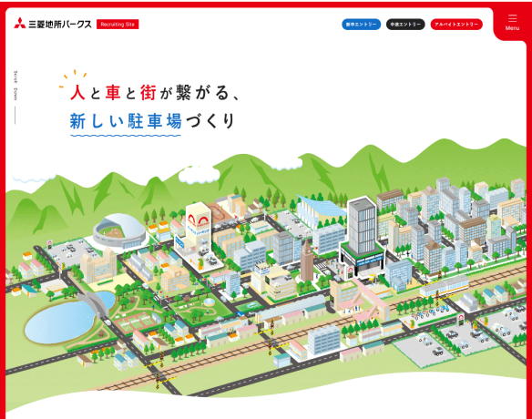Click the red アルバイトエントリー button
This screenshot has width=532, height=419.
point(456,25)
